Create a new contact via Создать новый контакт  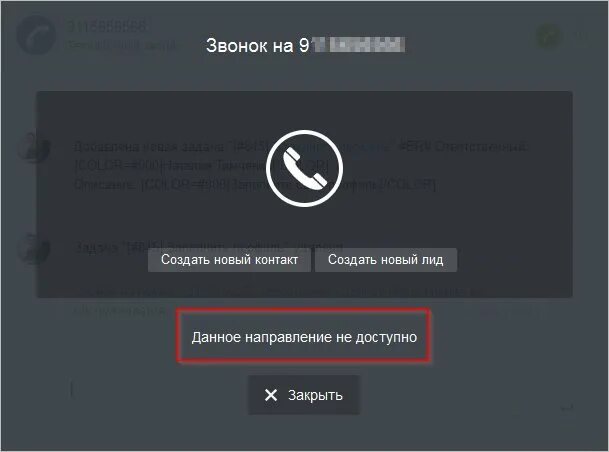click(x=229, y=260)
